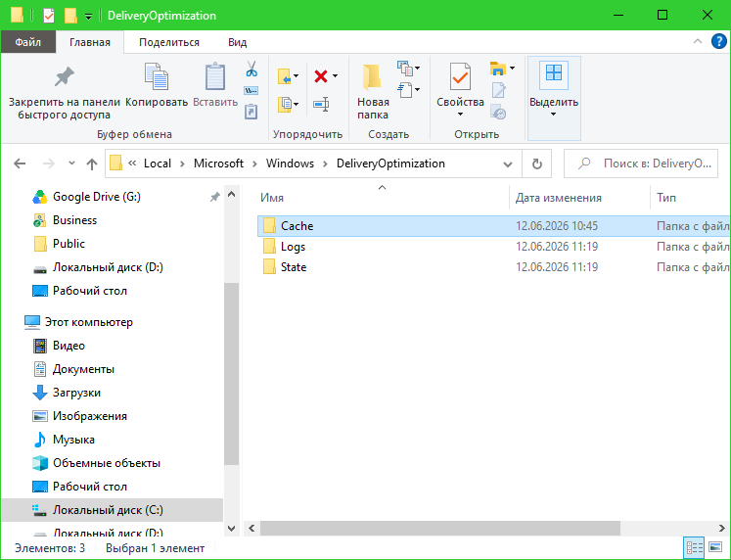
Task: Click the rename icon in Упорядочить
Action: click(321, 104)
